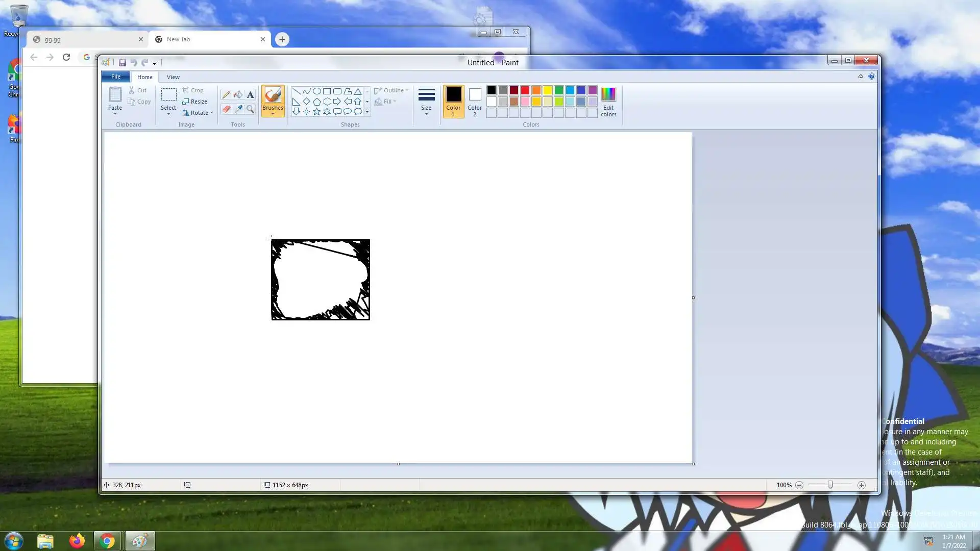This screenshot has height=551, width=980.
Task: Select the Eraser tool
Action: coord(226,109)
